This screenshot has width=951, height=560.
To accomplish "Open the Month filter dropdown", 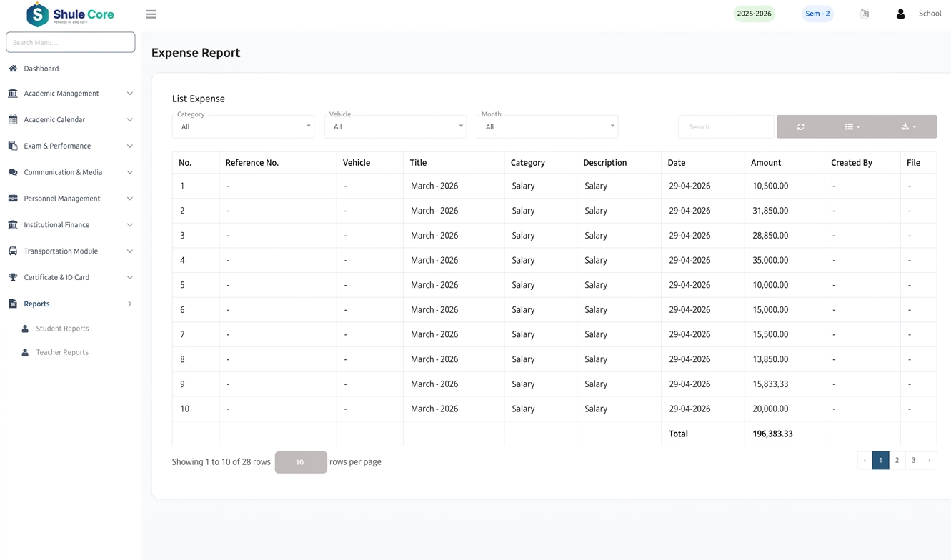I will [547, 126].
